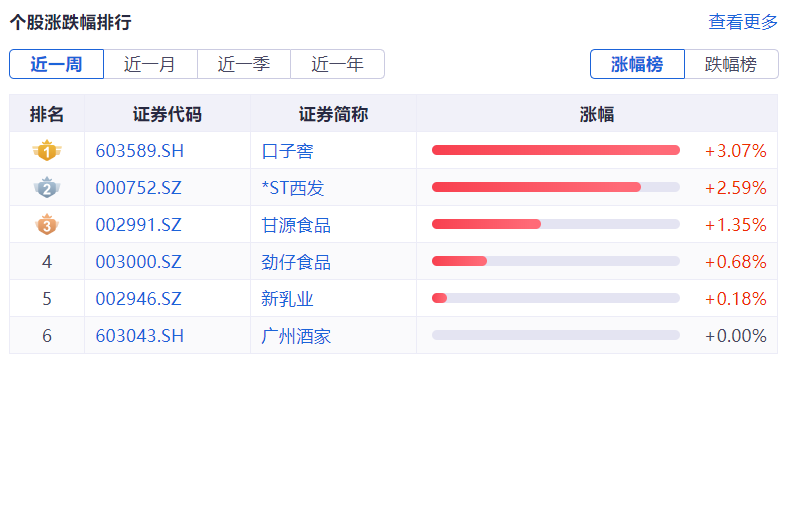Click the gold first-place medal icon

[46, 151]
